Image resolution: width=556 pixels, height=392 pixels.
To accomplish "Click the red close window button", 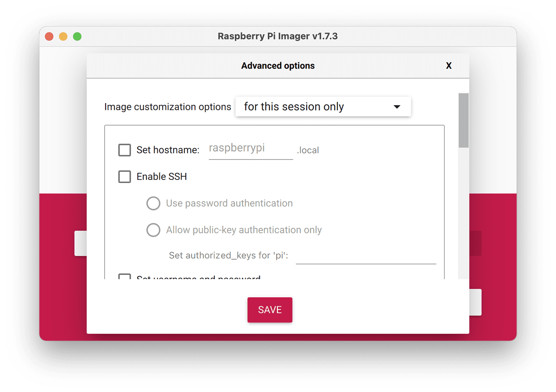I will (x=49, y=37).
